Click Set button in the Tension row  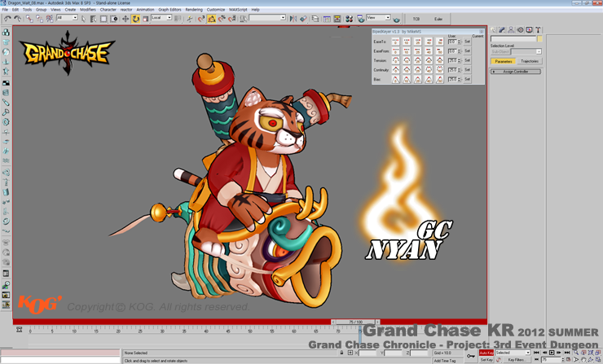tap(467, 60)
